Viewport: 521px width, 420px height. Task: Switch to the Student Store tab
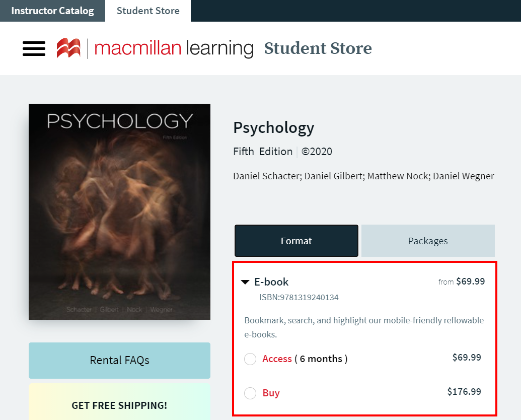(x=148, y=11)
